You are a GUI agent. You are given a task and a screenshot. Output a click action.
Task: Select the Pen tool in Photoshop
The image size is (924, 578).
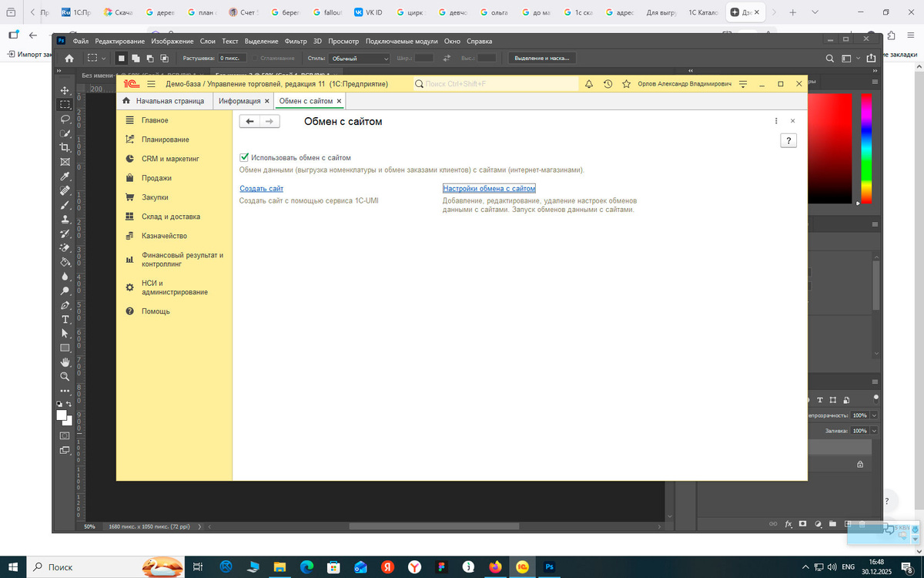pyautogui.click(x=65, y=305)
